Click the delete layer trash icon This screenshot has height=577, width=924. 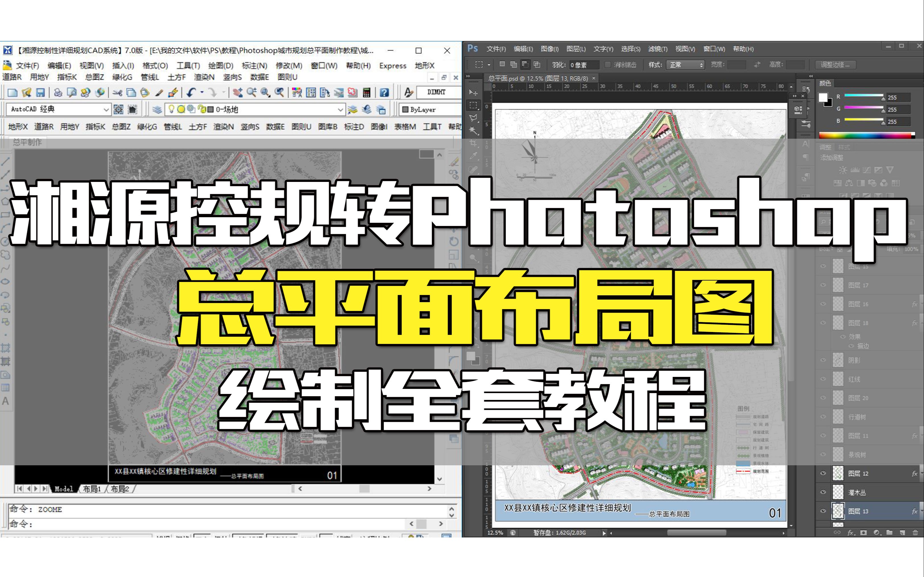coord(916,533)
